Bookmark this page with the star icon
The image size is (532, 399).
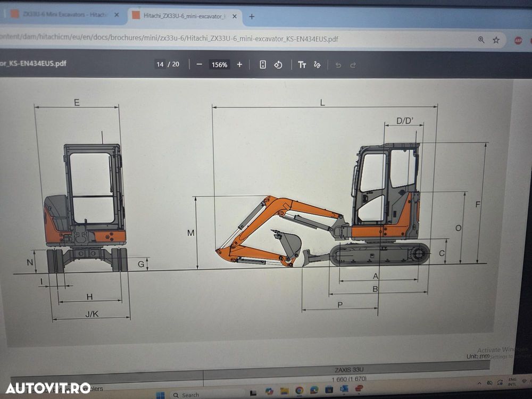(496, 40)
